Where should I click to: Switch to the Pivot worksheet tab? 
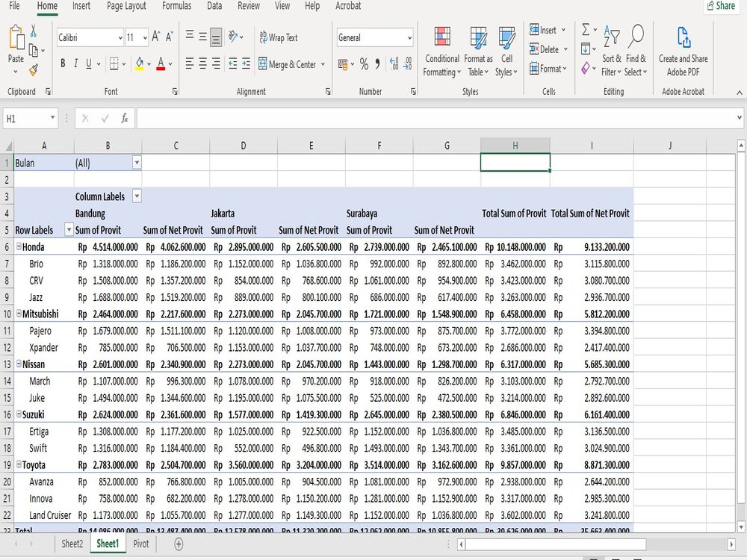point(140,544)
